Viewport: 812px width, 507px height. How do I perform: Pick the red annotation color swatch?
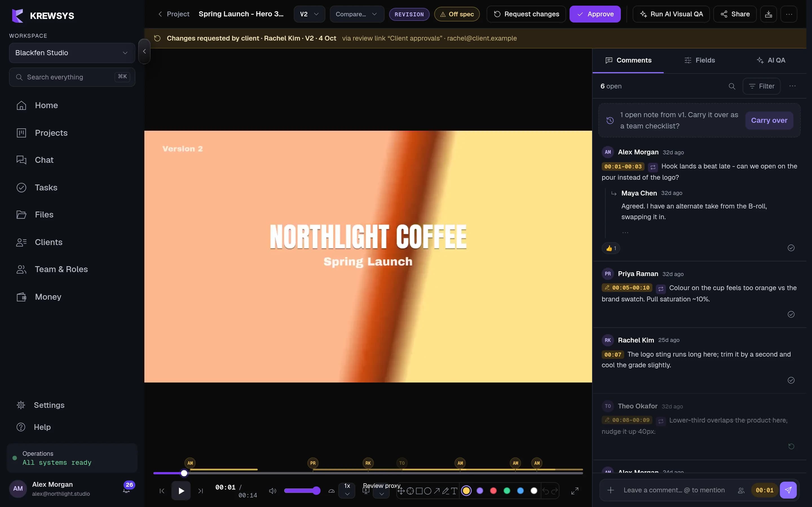(x=493, y=491)
